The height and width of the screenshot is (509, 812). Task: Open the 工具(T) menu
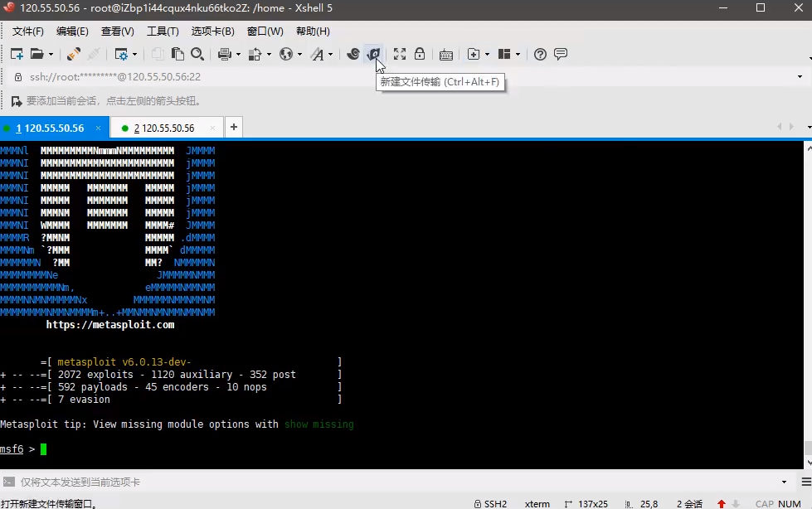(163, 32)
